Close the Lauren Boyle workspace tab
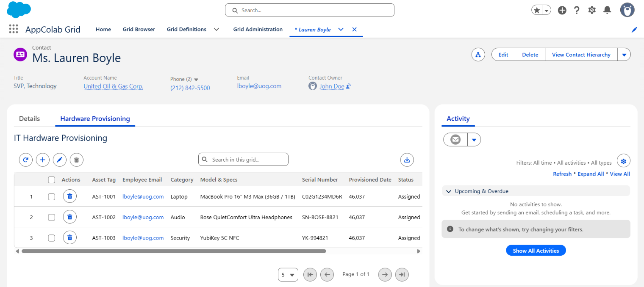This screenshot has height=287, width=644. click(355, 29)
